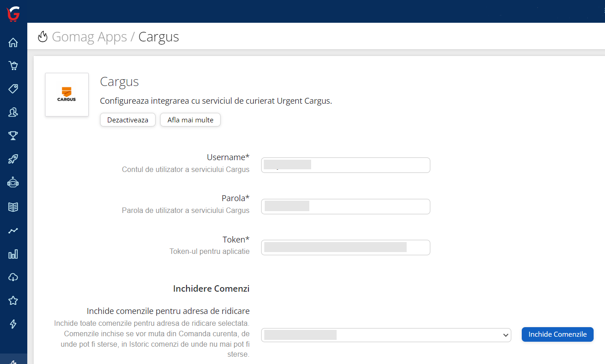
Task: Select the trophy achievements icon
Action: pyautogui.click(x=13, y=135)
